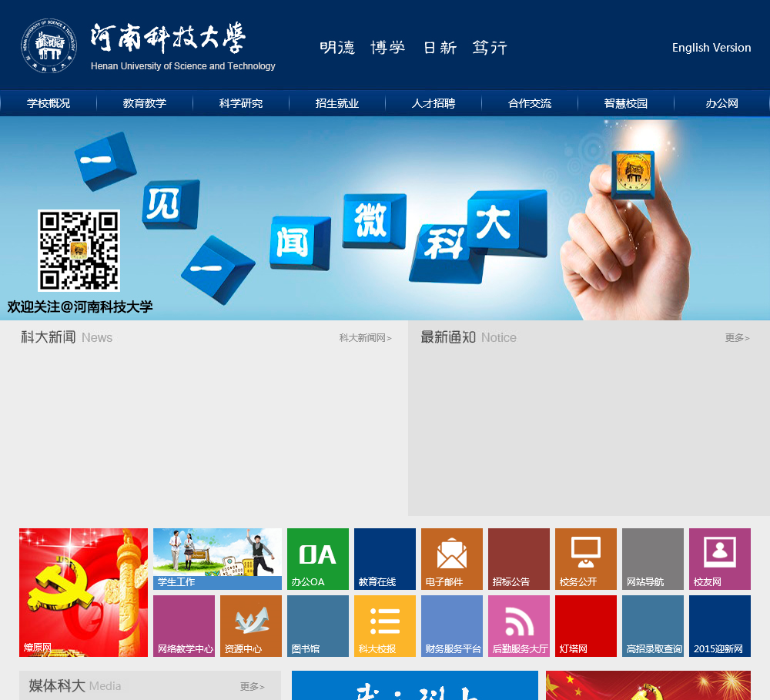Open the 灯塔网 red tile
The image size is (770, 700).
(586, 626)
